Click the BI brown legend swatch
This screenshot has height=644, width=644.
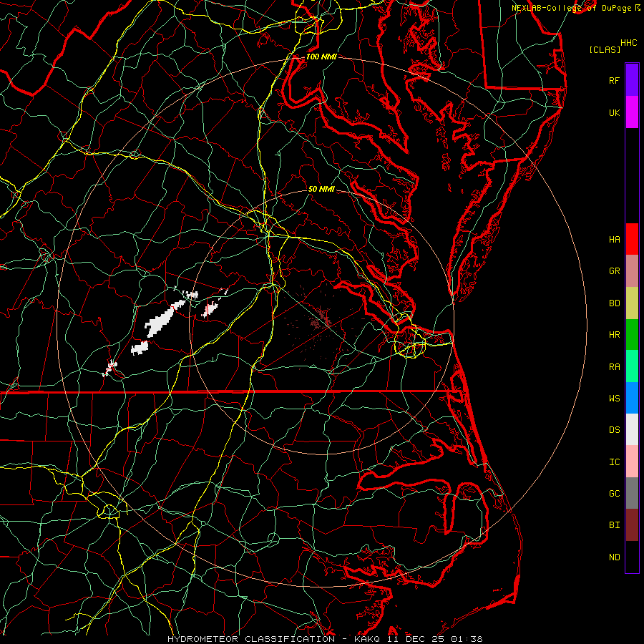(632, 525)
